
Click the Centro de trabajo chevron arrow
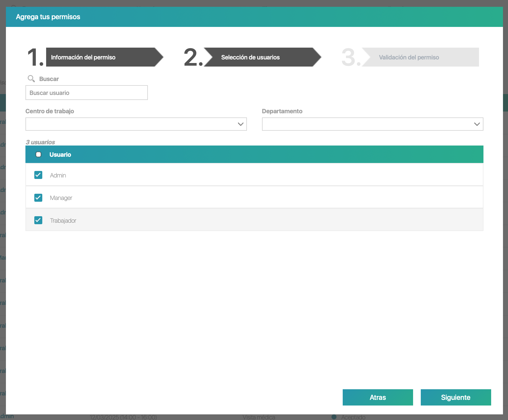tap(241, 124)
